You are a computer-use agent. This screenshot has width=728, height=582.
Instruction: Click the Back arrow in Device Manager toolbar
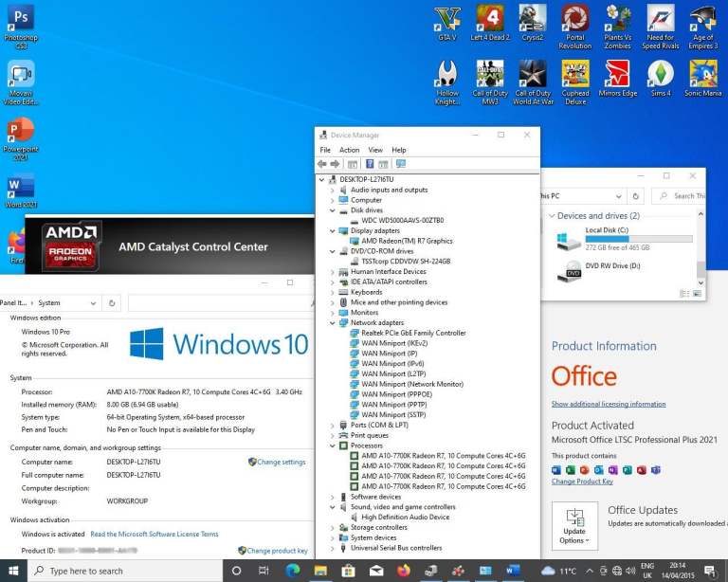(x=323, y=164)
